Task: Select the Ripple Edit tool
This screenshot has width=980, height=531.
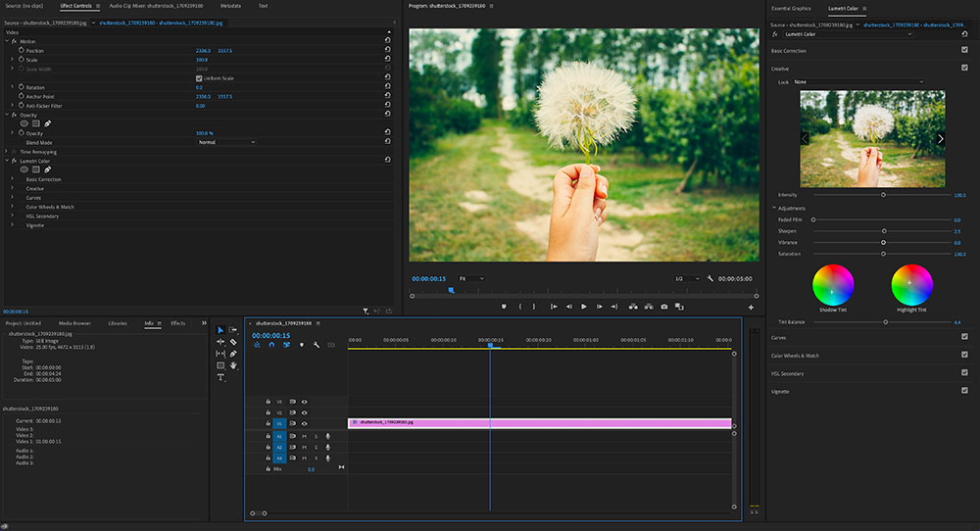Action: pyautogui.click(x=220, y=342)
